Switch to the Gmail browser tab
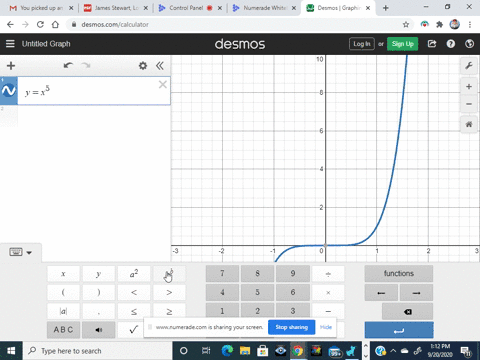The height and width of the screenshot is (360, 480). point(39,8)
